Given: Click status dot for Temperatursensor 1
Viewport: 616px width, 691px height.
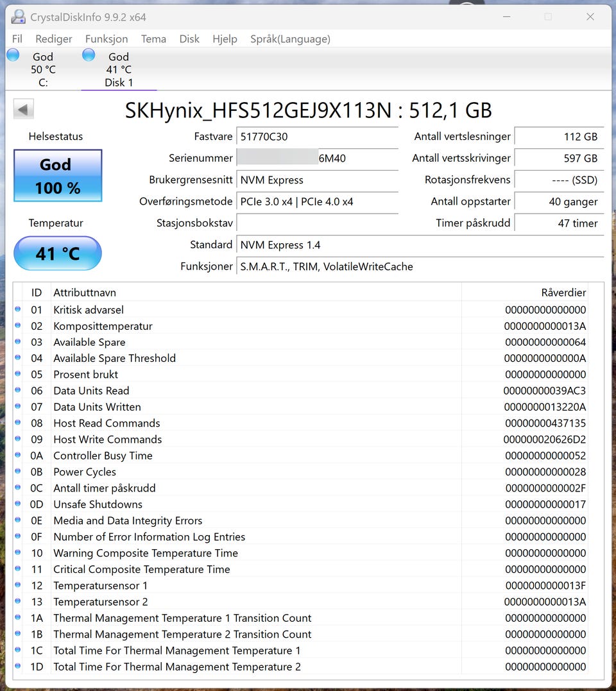Looking at the screenshot, I should pos(17,584).
